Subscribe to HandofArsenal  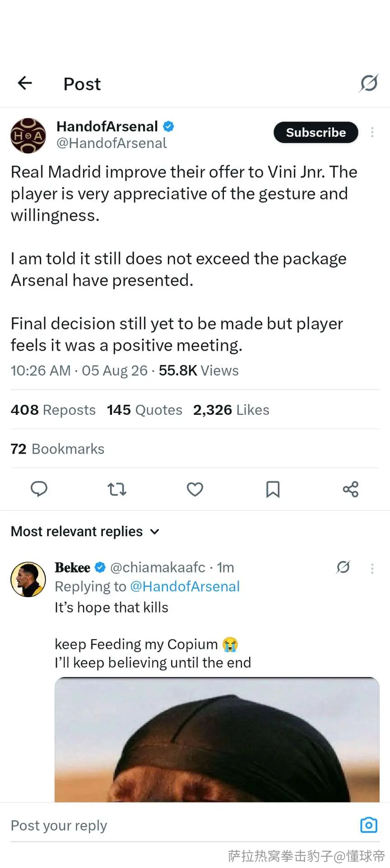pos(316,132)
